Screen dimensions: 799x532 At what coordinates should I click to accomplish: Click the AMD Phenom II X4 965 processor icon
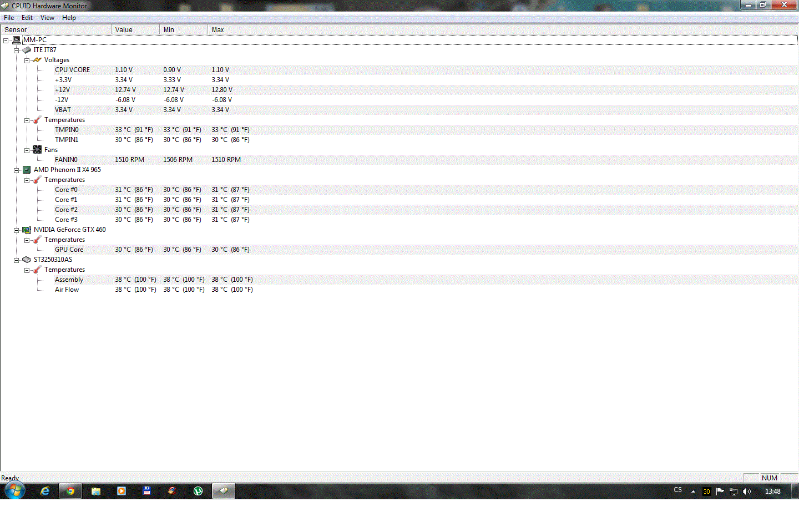pos(27,170)
